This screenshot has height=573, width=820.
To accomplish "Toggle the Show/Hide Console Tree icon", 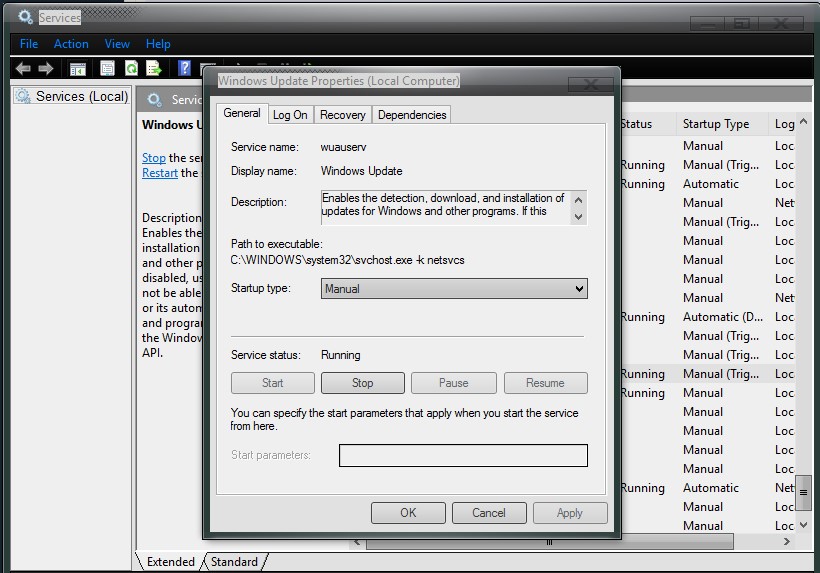I will [77, 69].
